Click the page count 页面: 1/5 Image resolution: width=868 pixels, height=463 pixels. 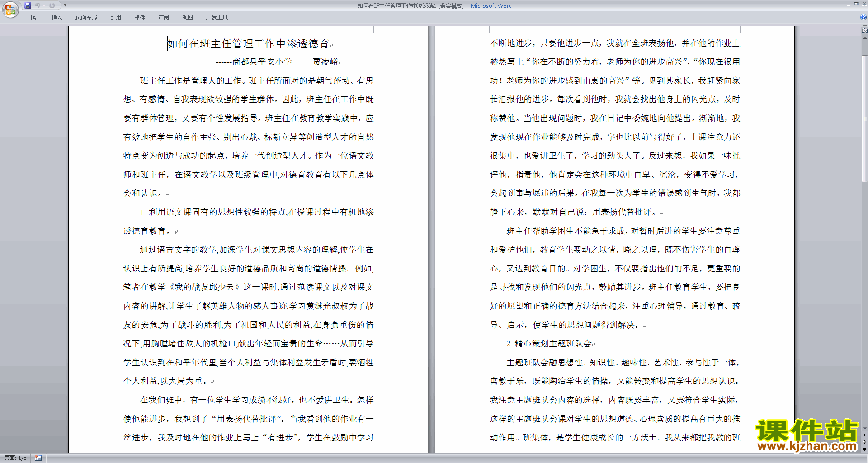tap(15, 458)
